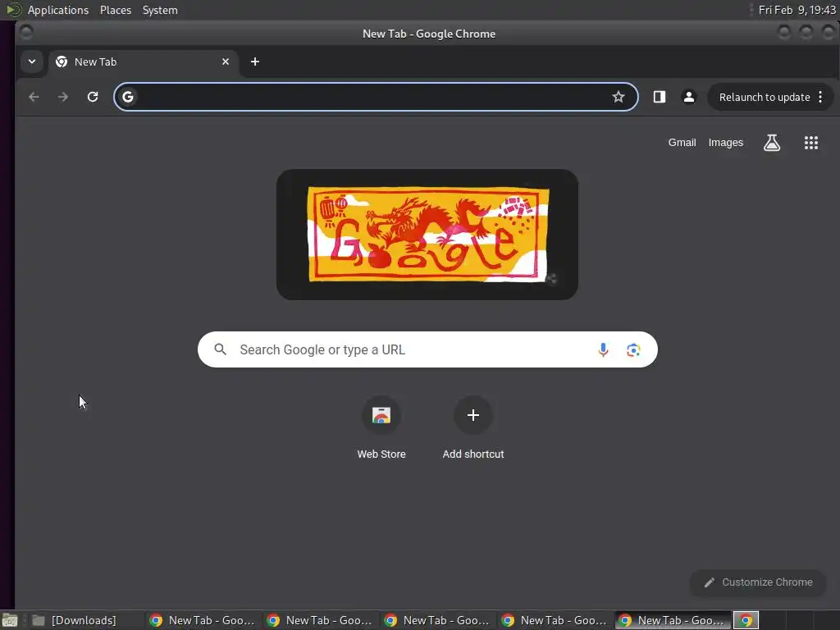Bookmark this tab with star icon
The width and height of the screenshot is (840, 630).
(x=619, y=97)
